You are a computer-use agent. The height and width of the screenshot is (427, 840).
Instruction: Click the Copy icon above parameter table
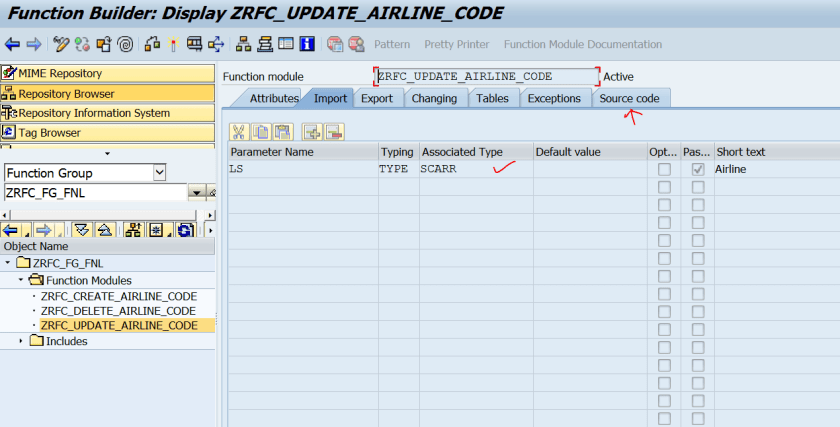pos(261,132)
